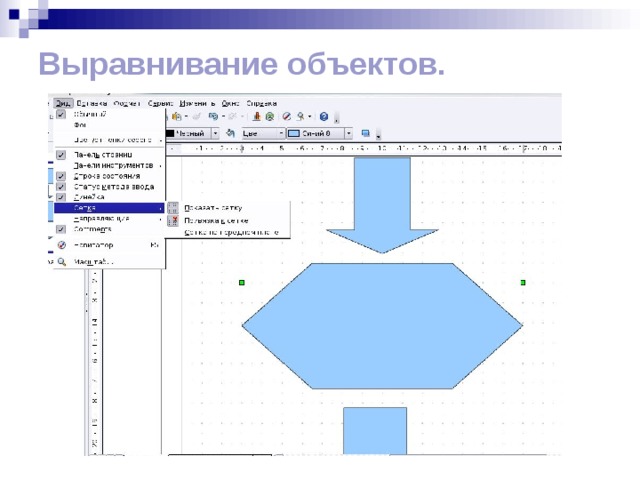Toggle the Shadow icon on the line/fill toolbar
The width and height of the screenshot is (640, 480).
pyautogui.click(x=366, y=133)
